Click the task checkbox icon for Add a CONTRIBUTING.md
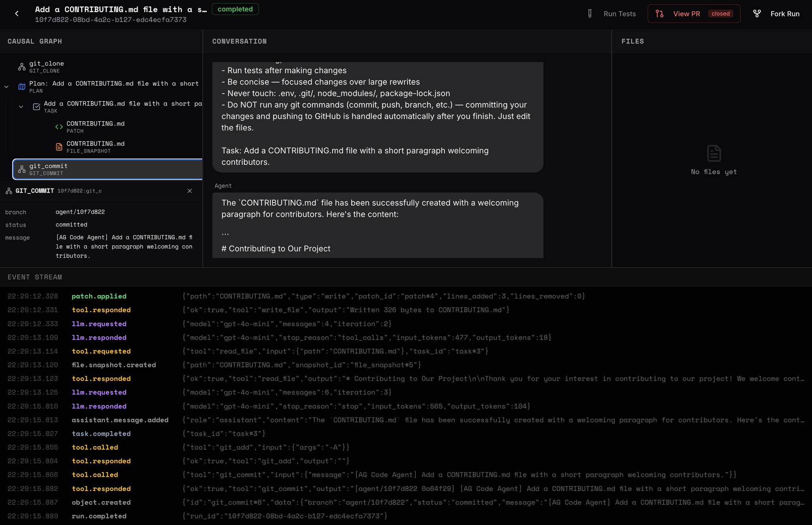 pyautogui.click(x=36, y=107)
